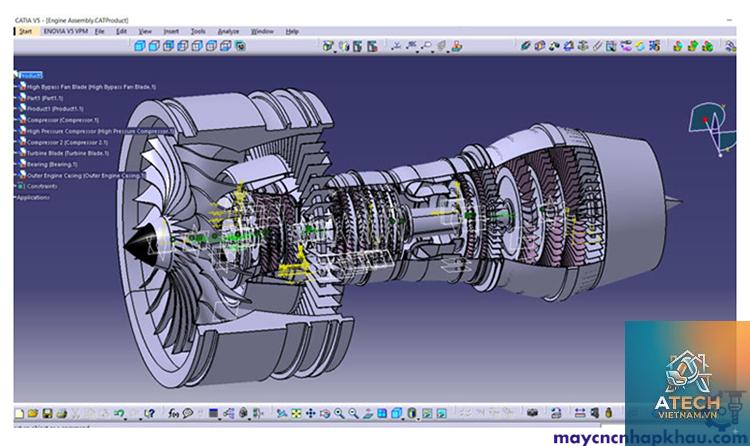Toggle the Hide/Show icon

pyautogui.click(x=427, y=413)
